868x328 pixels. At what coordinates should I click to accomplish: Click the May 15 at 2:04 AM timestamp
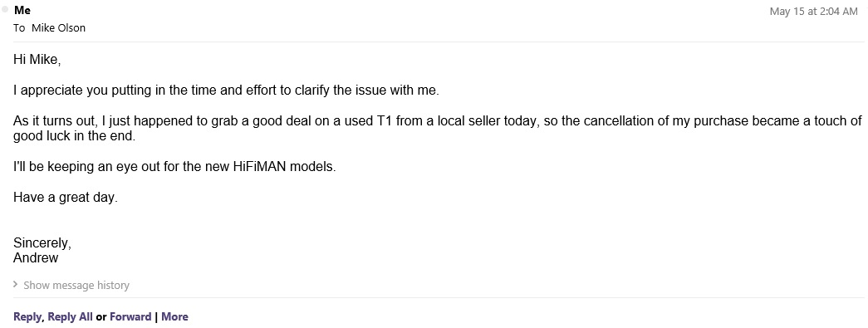pos(814,12)
